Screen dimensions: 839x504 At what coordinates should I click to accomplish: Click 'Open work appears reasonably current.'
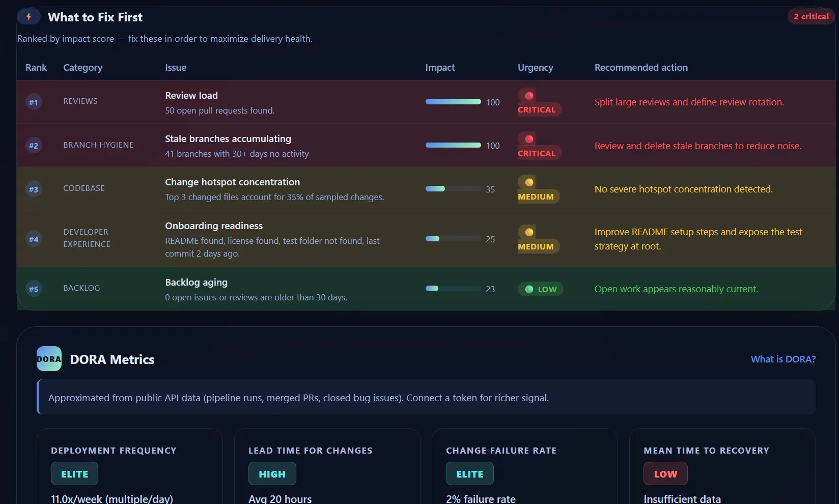(676, 289)
